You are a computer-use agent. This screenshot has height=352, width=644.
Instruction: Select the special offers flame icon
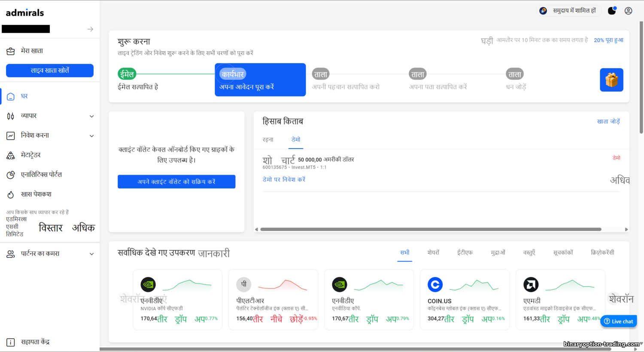coord(11,194)
